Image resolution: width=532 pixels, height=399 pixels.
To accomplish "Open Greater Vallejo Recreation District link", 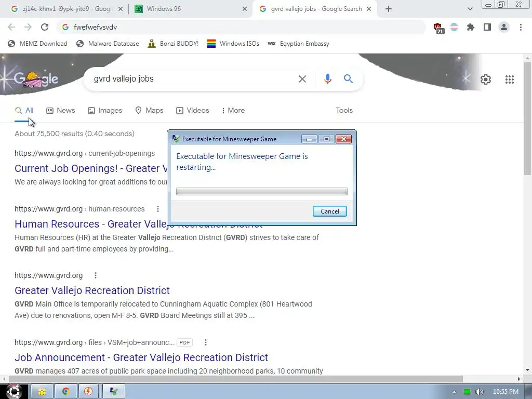I will click(92, 290).
